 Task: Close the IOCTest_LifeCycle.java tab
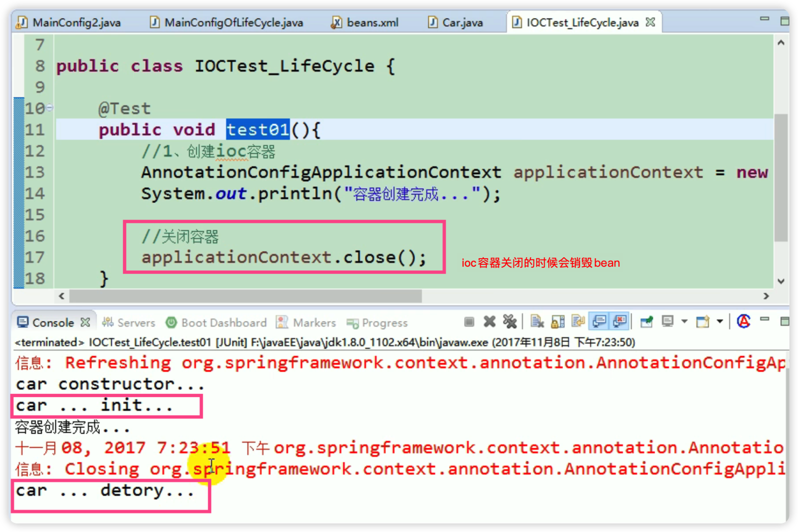[x=651, y=22]
